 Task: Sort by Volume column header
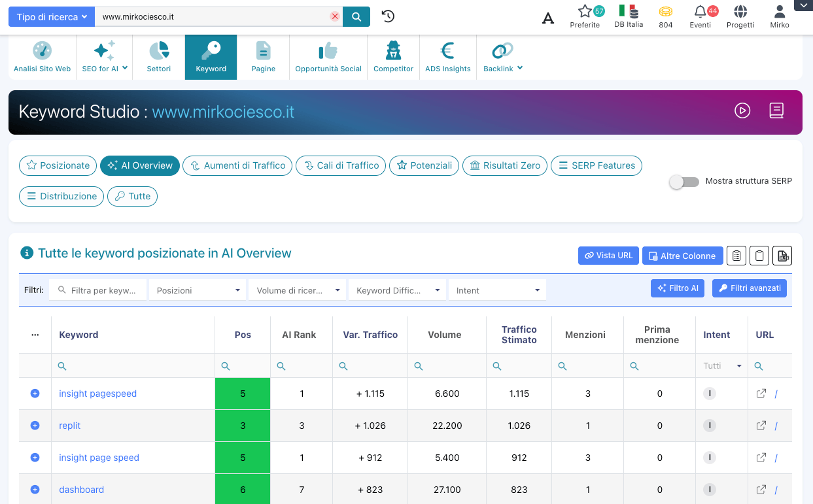pos(445,335)
